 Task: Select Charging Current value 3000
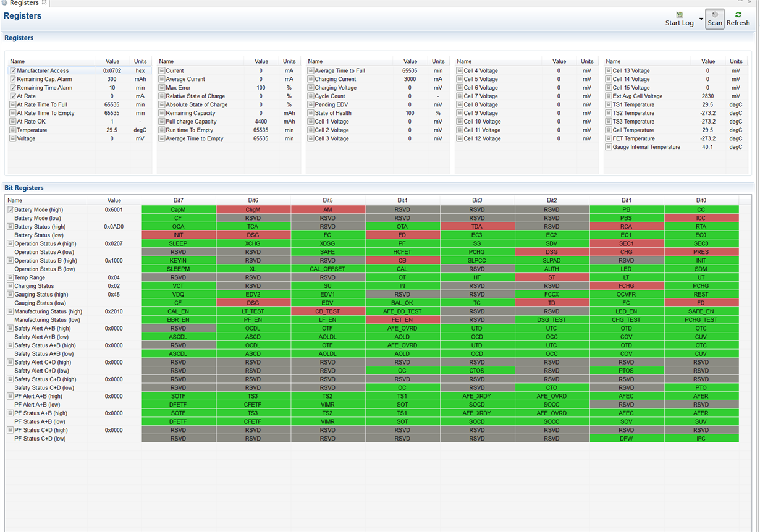click(410, 80)
